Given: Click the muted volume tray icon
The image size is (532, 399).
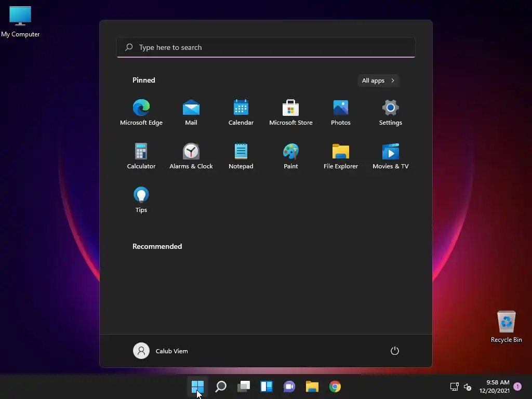Looking at the screenshot, I should [x=468, y=387].
